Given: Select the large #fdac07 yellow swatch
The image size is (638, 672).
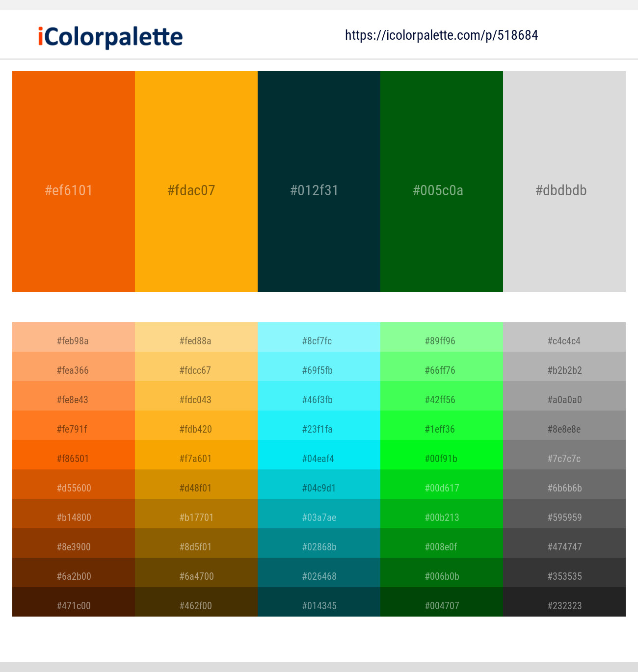Looking at the screenshot, I should (x=196, y=181).
